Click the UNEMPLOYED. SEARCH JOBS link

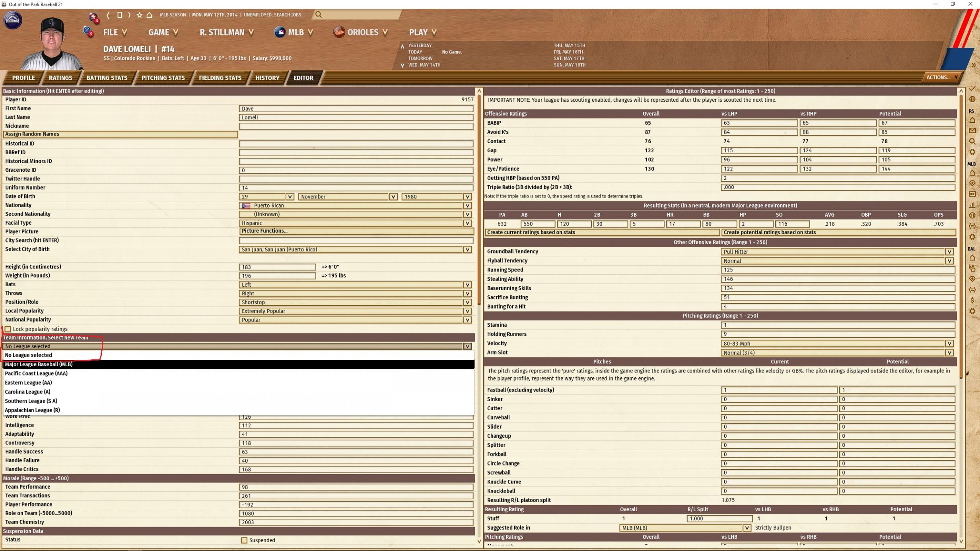[x=274, y=15]
